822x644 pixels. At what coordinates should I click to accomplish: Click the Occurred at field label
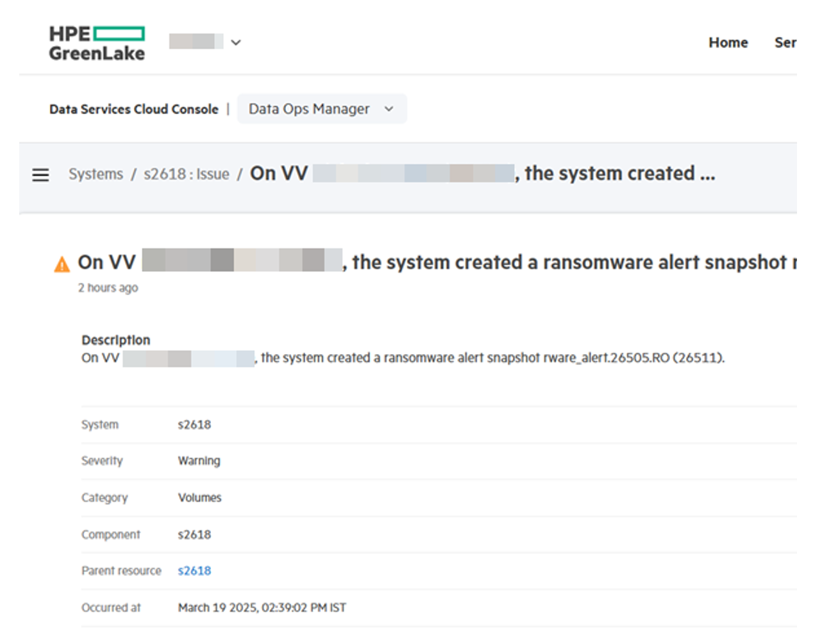(x=111, y=607)
